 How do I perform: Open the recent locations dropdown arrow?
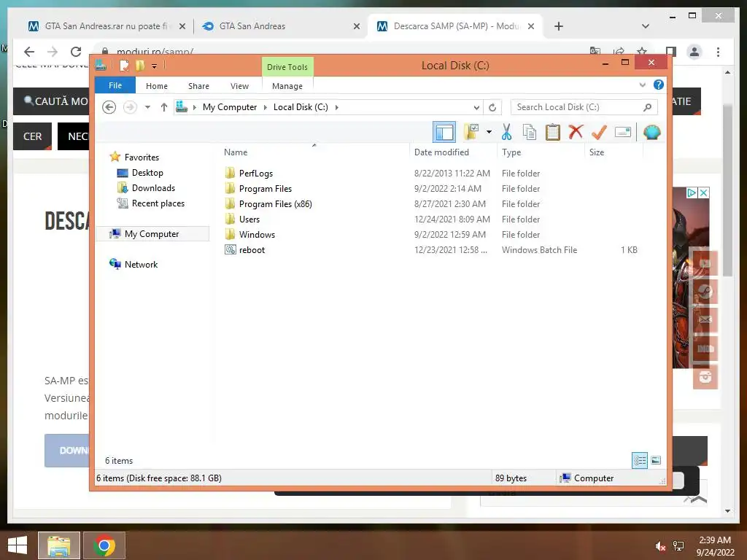pyautogui.click(x=147, y=107)
